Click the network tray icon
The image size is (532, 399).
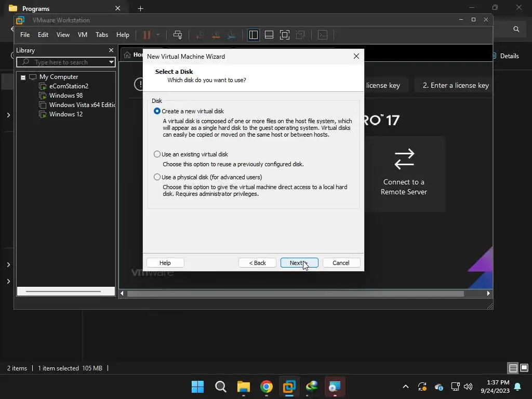click(455, 387)
